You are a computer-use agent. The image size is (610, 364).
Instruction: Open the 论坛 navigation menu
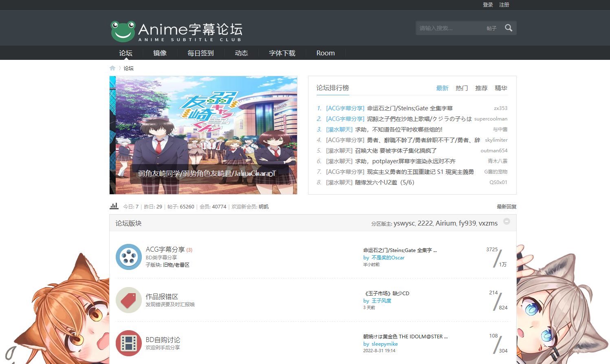click(x=126, y=53)
